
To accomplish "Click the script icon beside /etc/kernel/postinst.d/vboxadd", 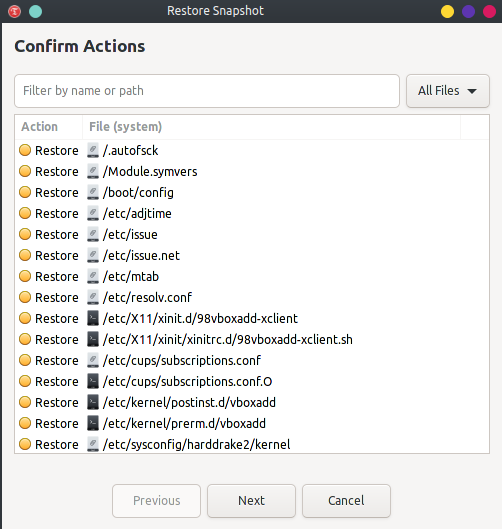I will 93,402.
